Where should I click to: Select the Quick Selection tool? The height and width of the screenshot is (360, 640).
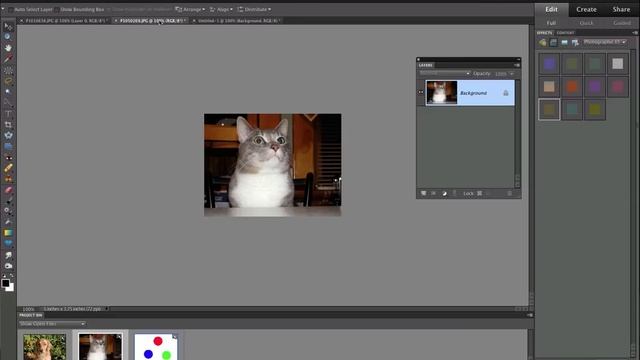click(x=8, y=102)
